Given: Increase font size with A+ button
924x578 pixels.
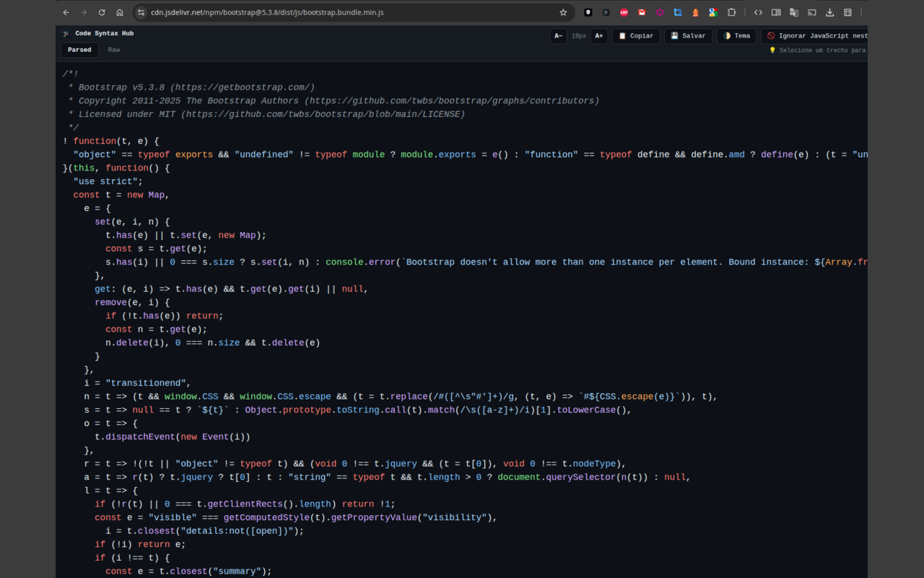Looking at the screenshot, I should [598, 36].
